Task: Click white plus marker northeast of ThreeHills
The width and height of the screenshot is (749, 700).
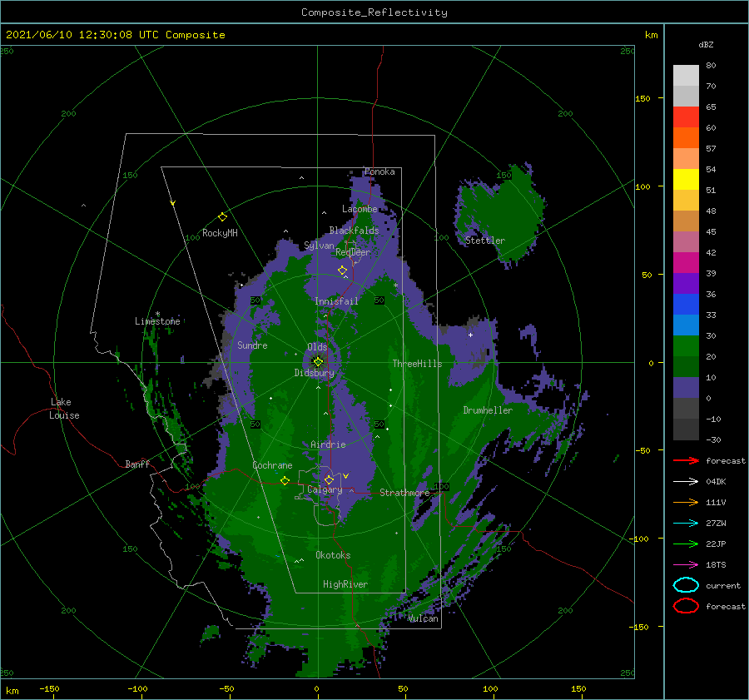Action: click(470, 335)
